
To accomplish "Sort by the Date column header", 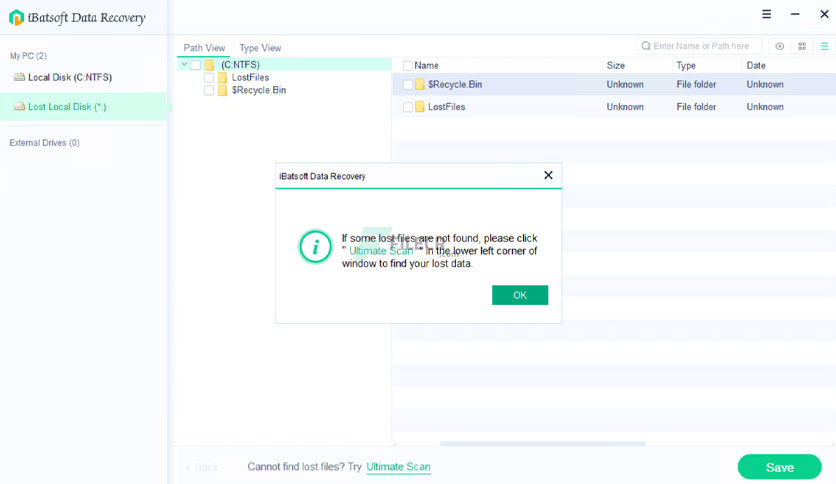I will (756, 66).
